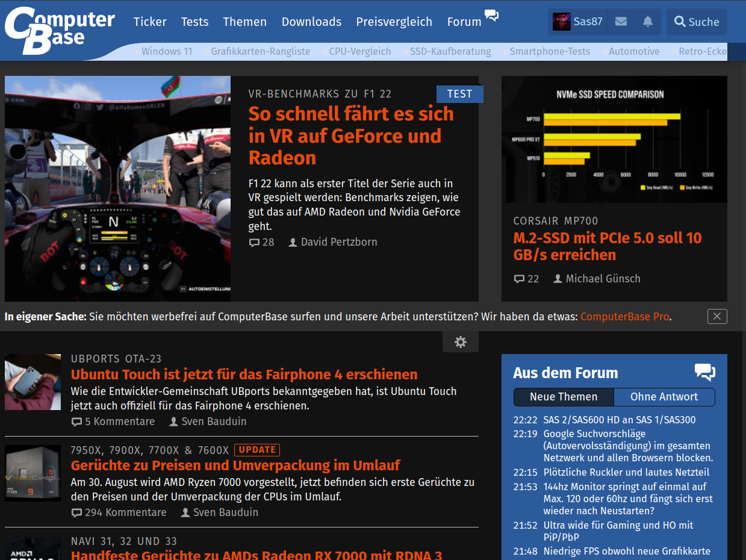This screenshot has height=560, width=746.
Task: Open the Fairphone 4 article thumbnail
Action: pyautogui.click(x=33, y=382)
